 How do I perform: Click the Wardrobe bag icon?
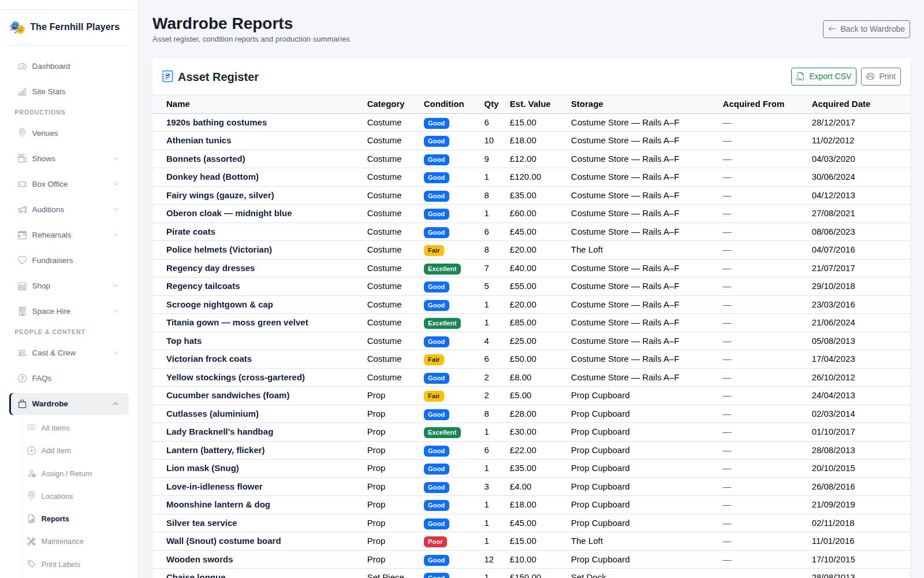[22, 404]
